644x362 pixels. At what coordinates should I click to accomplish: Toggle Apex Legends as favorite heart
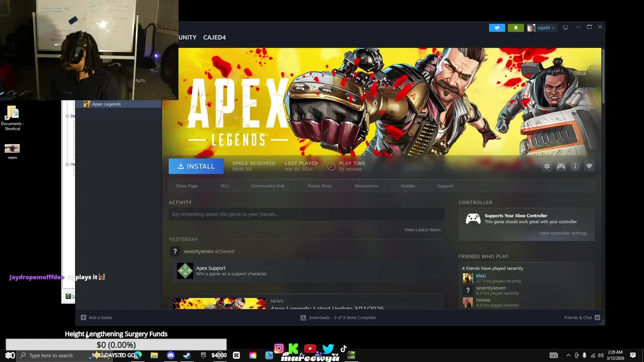589,166
